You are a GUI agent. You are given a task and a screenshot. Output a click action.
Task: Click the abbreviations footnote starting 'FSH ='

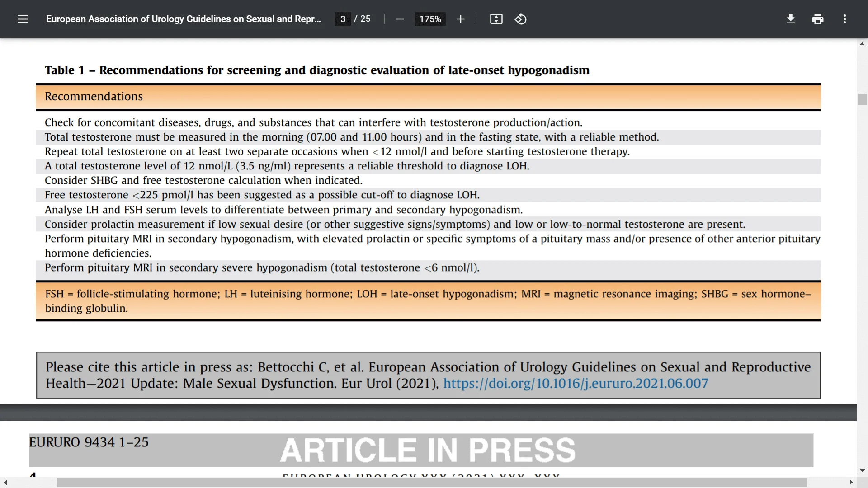coord(428,301)
